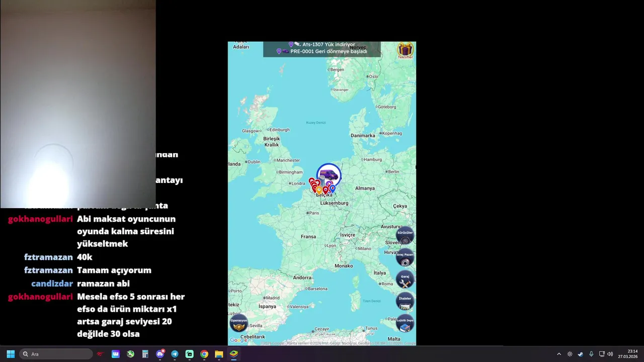
Task: Open the network tray icon
Action: click(602, 354)
